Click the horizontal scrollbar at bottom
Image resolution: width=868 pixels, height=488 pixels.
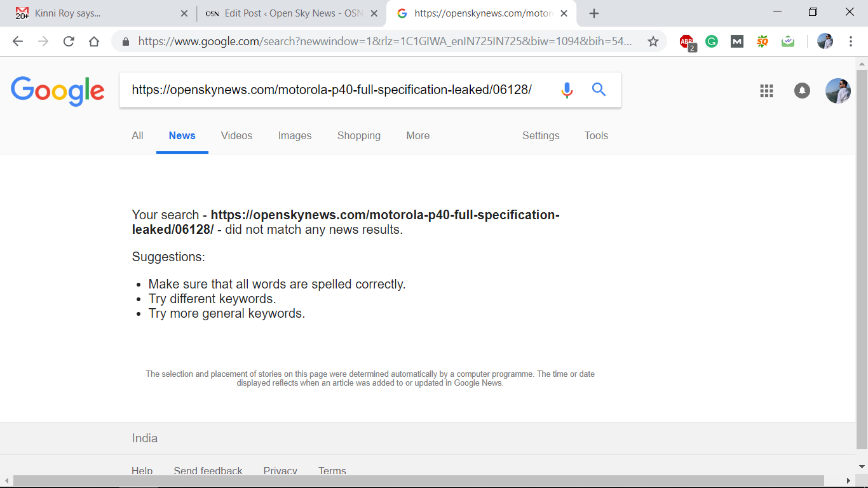[x=418, y=481]
